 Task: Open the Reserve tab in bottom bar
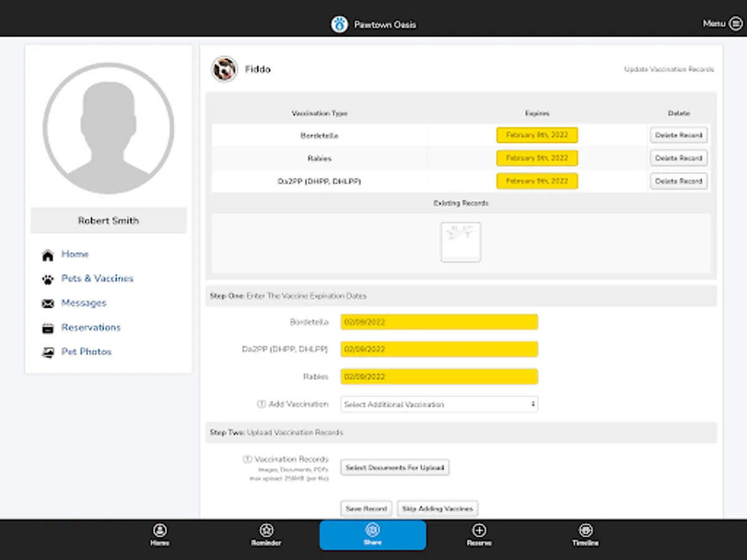[x=479, y=534]
